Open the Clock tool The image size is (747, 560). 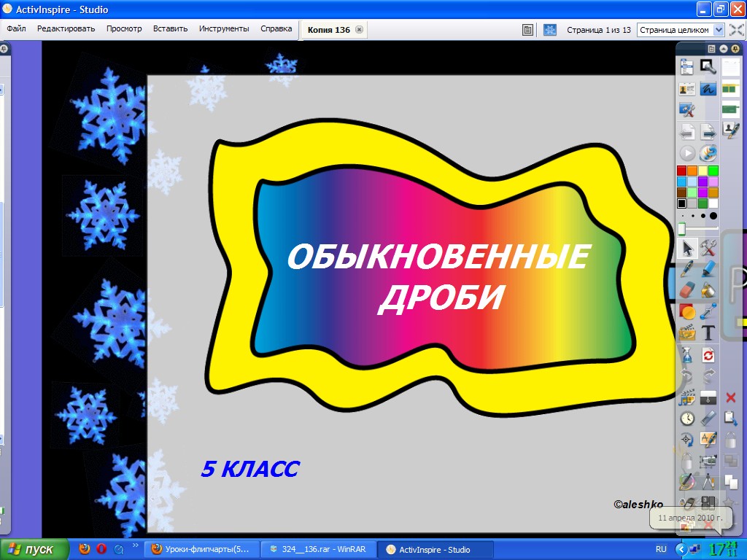point(686,419)
